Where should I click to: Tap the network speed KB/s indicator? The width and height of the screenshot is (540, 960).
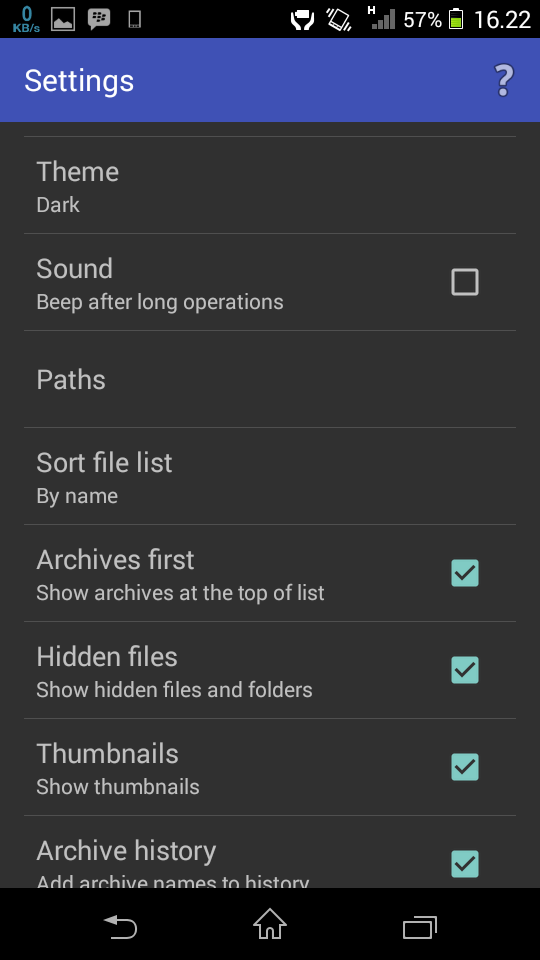[26, 19]
